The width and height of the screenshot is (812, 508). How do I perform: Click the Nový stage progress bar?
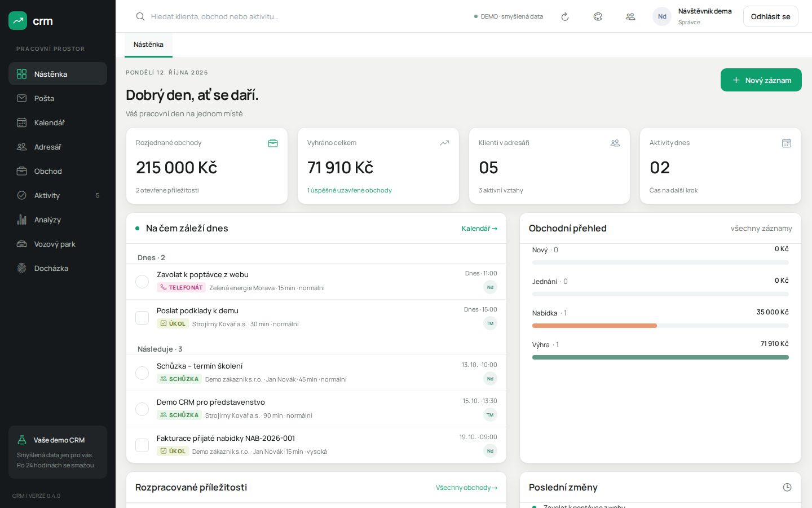660,262
